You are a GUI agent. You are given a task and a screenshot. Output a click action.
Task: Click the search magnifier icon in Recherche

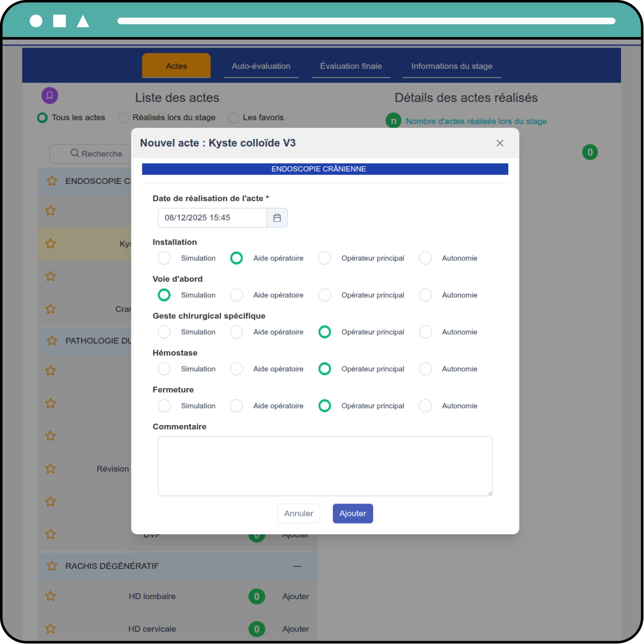tap(75, 153)
